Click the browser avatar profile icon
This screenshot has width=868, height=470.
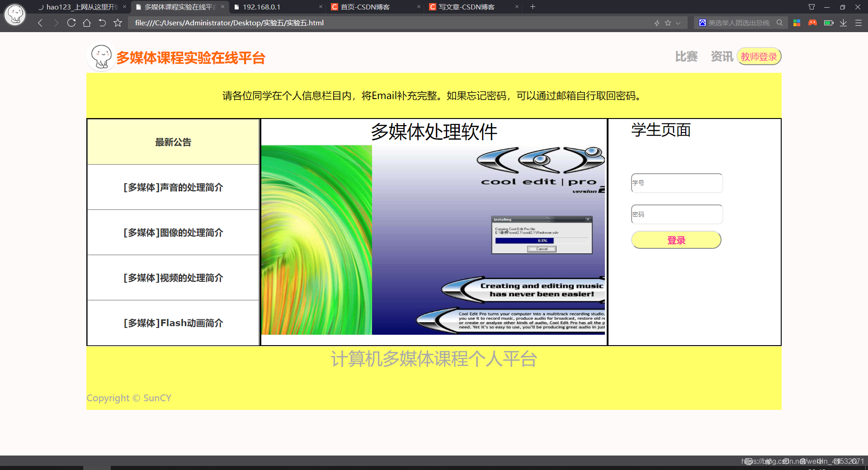coord(15,15)
